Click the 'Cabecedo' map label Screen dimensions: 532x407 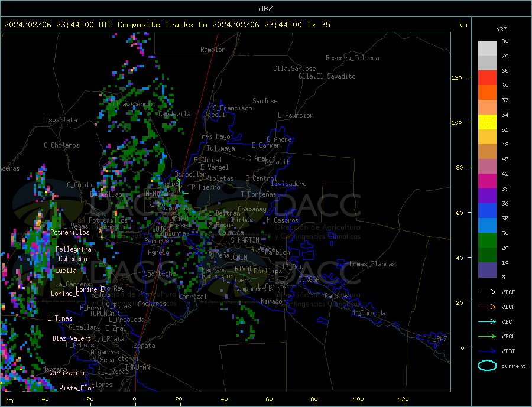[x=73, y=259]
